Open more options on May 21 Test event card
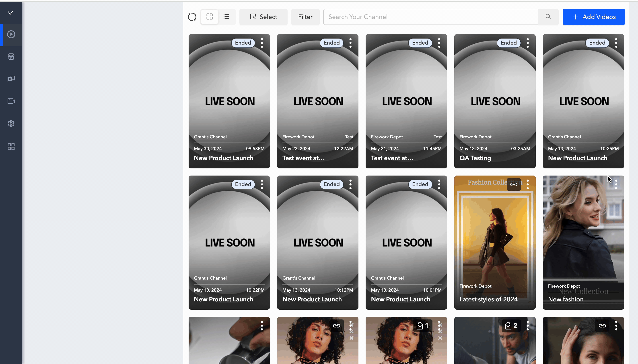The image size is (638, 364). pos(439,43)
